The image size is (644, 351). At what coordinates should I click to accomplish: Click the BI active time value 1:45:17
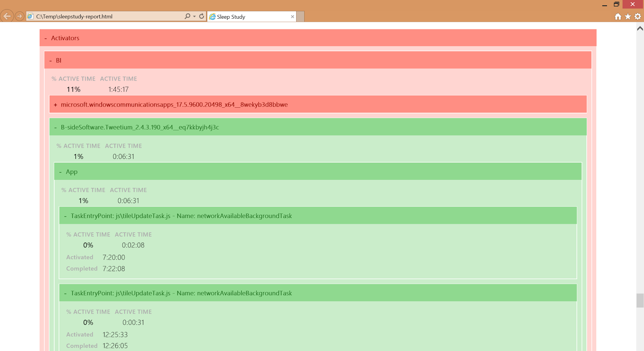pos(118,89)
